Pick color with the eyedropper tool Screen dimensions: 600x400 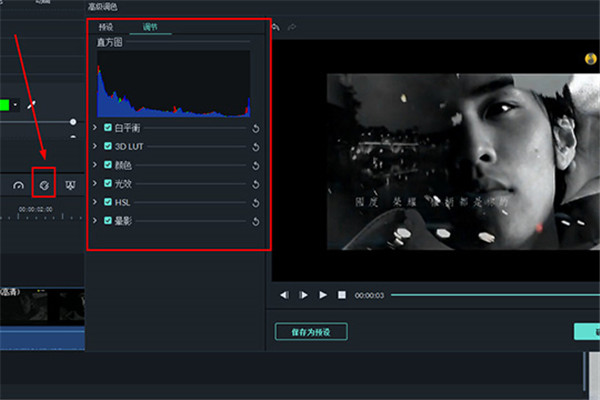[x=31, y=103]
